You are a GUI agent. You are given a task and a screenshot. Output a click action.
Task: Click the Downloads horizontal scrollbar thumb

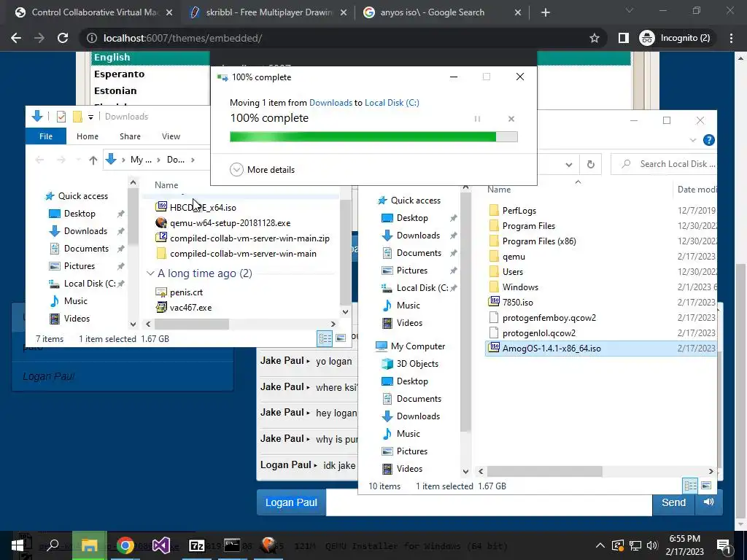click(192, 324)
